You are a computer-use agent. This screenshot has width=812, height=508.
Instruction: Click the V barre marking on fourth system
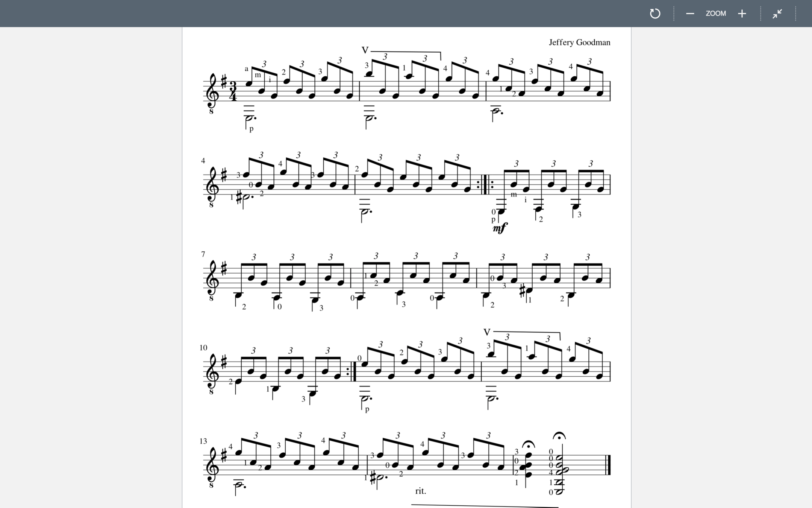click(x=487, y=332)
